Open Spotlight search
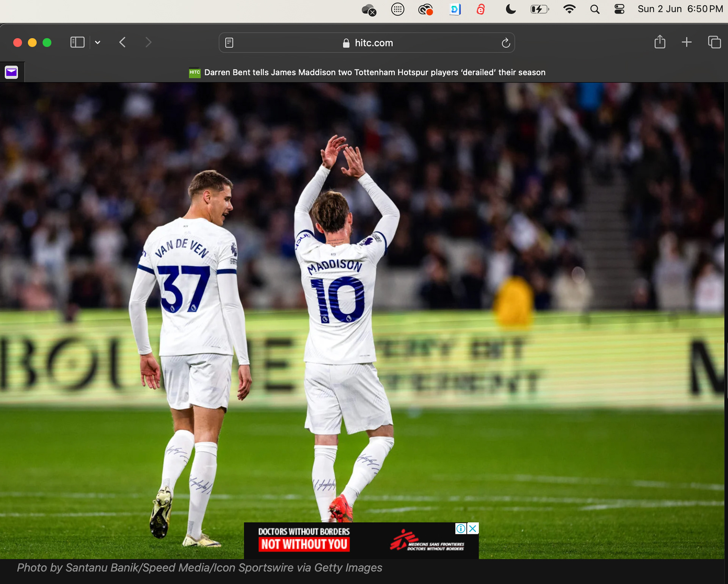728x584 pixels. point(595,9)
